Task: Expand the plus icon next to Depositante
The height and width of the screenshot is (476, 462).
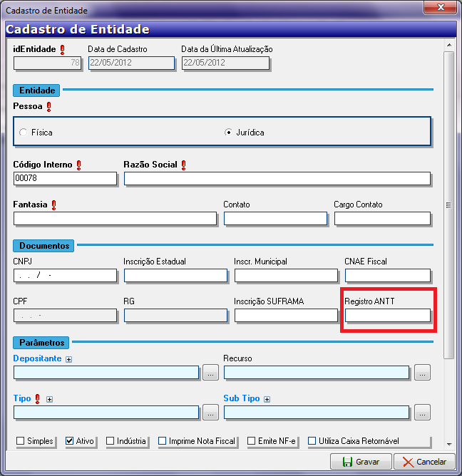Action: [x=69, y=359]
